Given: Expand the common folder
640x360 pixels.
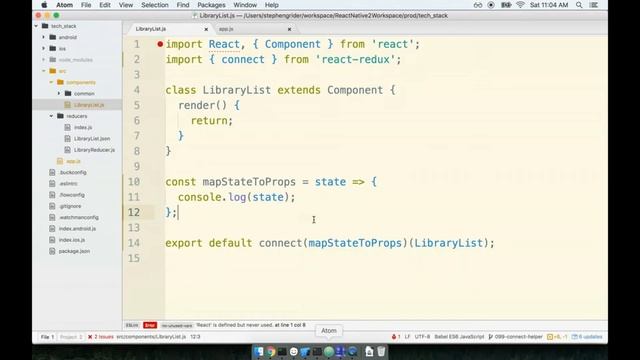Looking at the screenshot, I should point(59,93).
